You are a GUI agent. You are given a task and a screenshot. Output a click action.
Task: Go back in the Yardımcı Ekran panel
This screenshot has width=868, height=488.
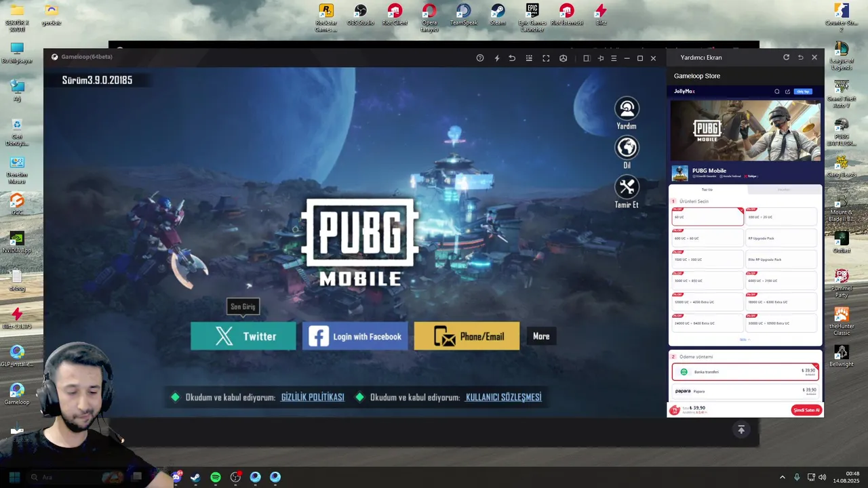tap(800, 58)
